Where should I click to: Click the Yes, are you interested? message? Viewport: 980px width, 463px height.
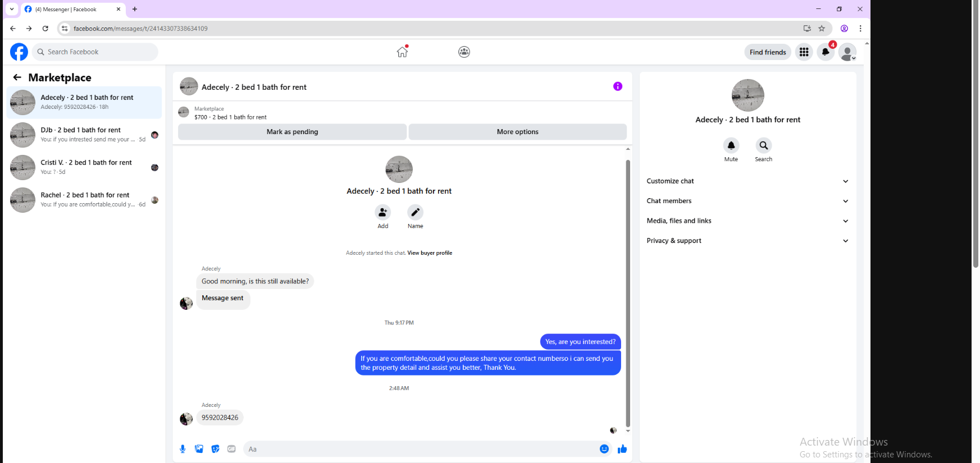coord(580,342)
